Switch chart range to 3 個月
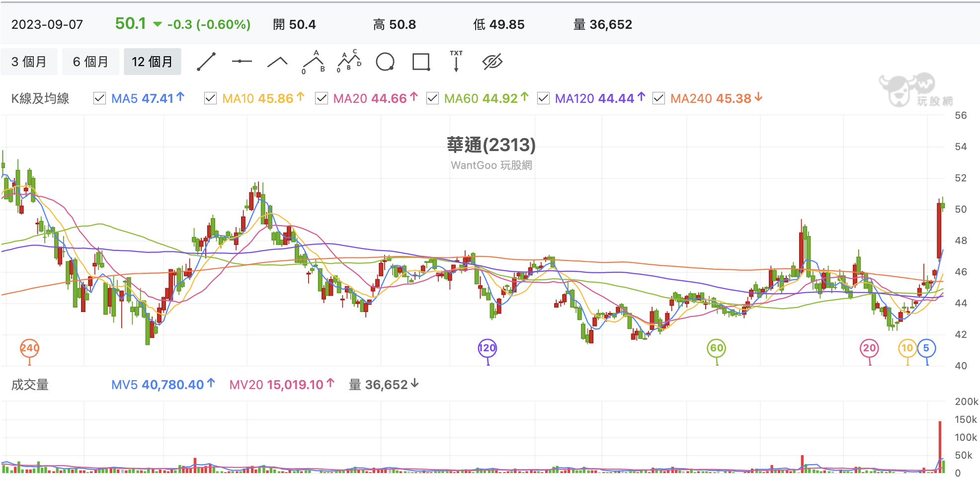 [29, 62]
